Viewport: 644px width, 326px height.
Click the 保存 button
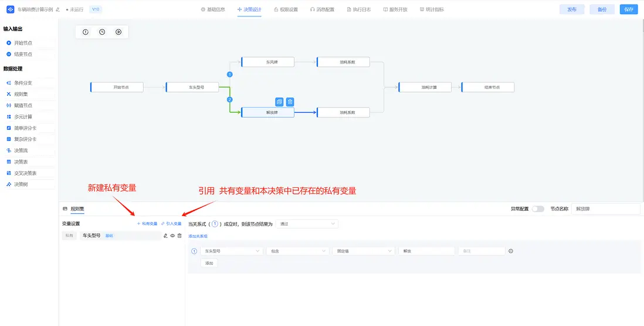pyautogui.click(x=629, y=9)
